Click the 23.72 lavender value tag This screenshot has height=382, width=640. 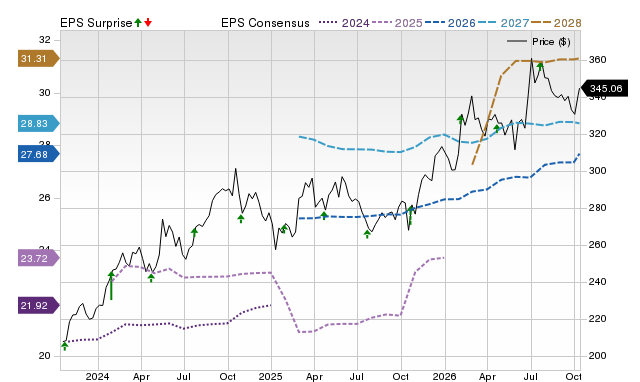click(38, 258)
